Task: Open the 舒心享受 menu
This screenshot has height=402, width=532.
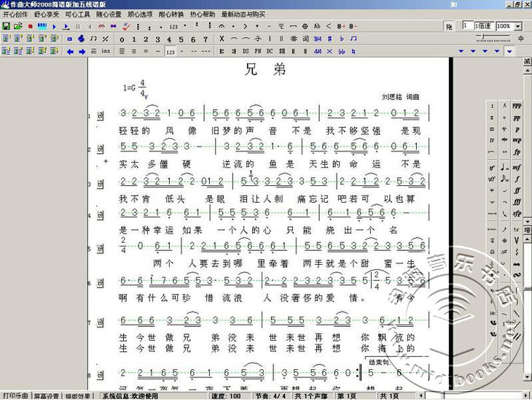Action: point(47,15)
